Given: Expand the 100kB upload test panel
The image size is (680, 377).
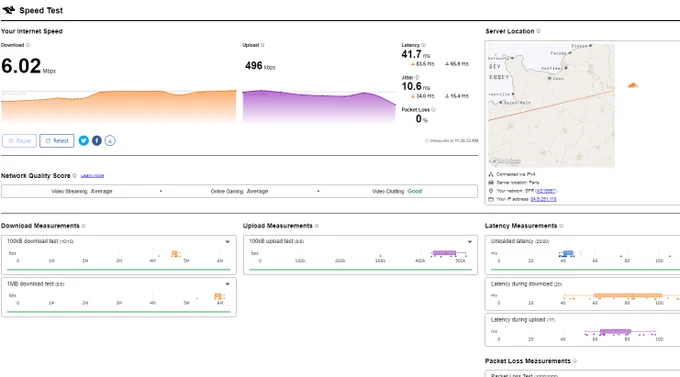Looking at the screenshot, I should tap(470, 242).
